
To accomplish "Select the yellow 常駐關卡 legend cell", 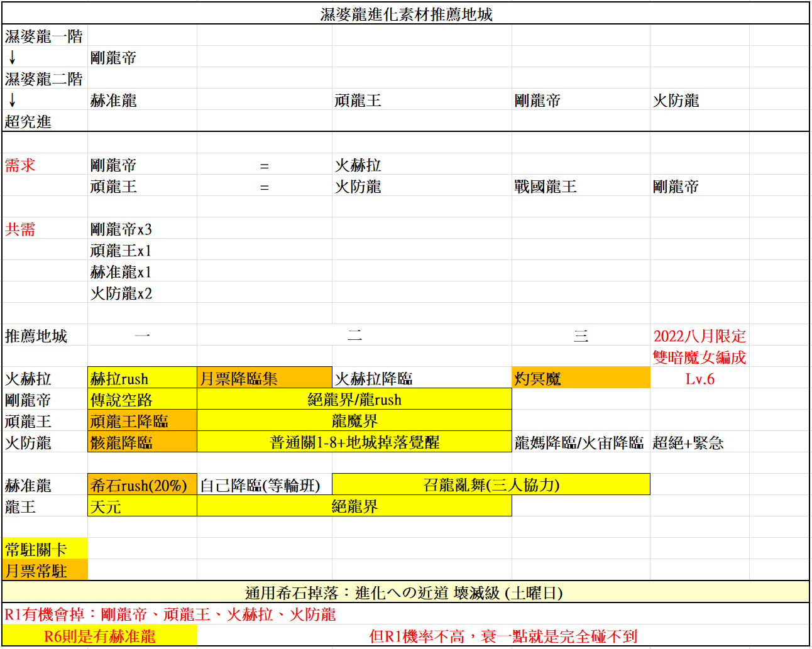I will 45,549.
